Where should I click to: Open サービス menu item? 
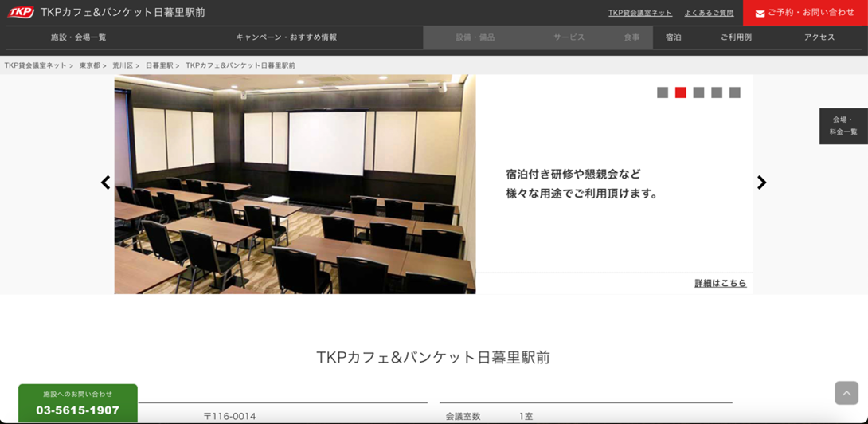tap(569, 37)
